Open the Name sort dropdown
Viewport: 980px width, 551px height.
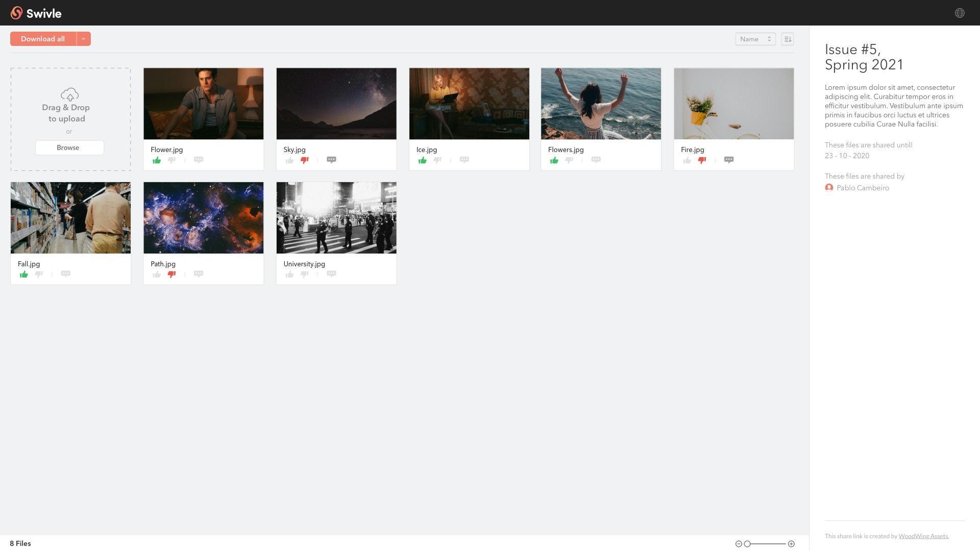[755, 39]
